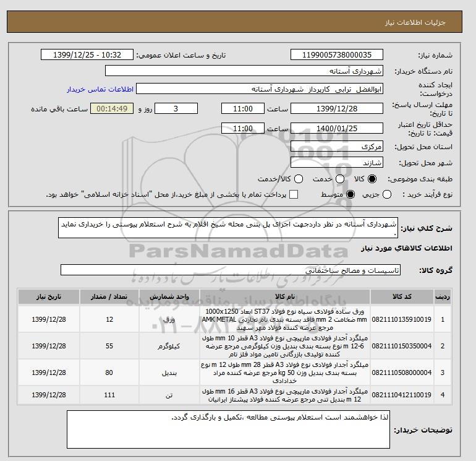Click price validity date 1400/01/25
The image size is (476, 461).
click(x=337, y=128)
